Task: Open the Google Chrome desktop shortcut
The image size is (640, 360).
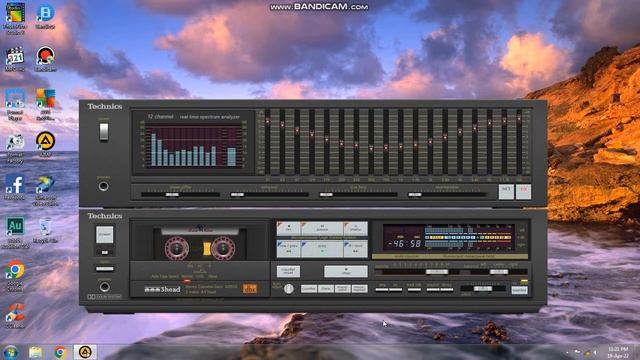Action: click(x=15, y=276)
